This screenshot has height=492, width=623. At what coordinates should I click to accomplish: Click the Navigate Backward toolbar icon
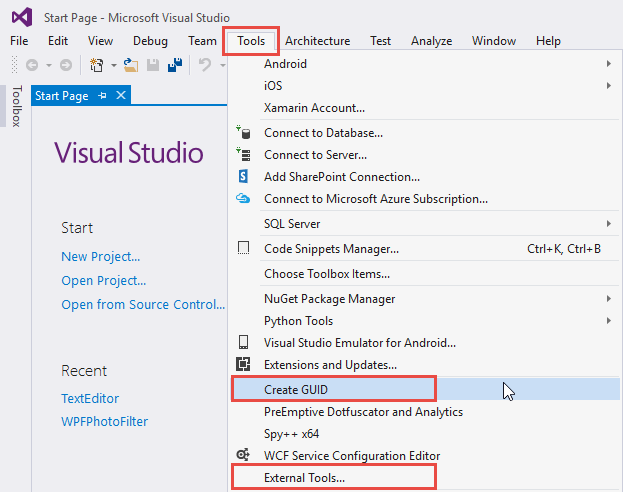[32, 65]
